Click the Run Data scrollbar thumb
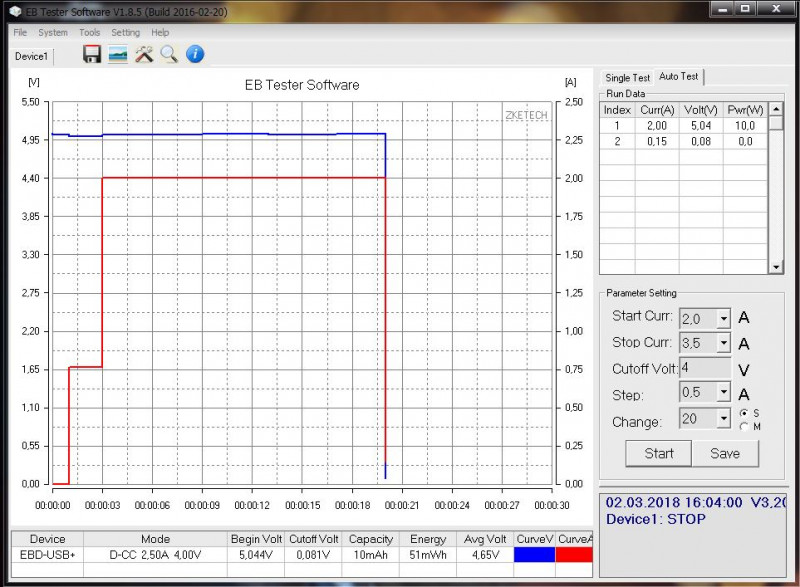800x587 pixels. tap(776, 122)
